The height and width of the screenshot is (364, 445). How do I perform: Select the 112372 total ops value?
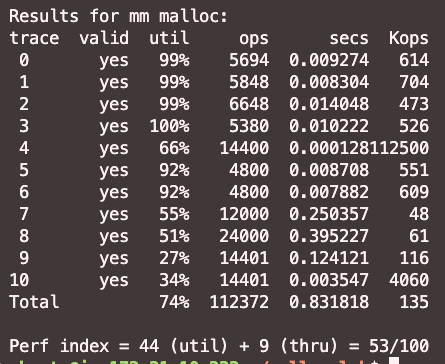tap(239, 302)
